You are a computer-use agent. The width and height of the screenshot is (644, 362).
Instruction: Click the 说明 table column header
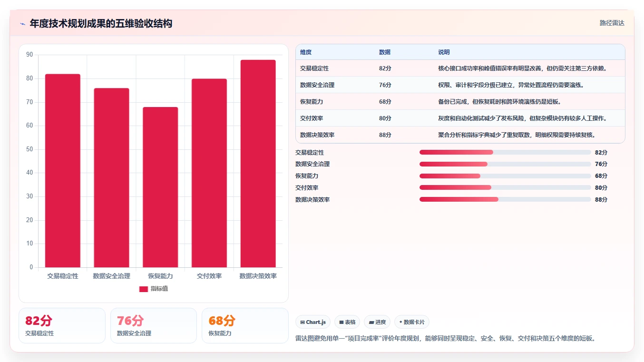point(444,52)
